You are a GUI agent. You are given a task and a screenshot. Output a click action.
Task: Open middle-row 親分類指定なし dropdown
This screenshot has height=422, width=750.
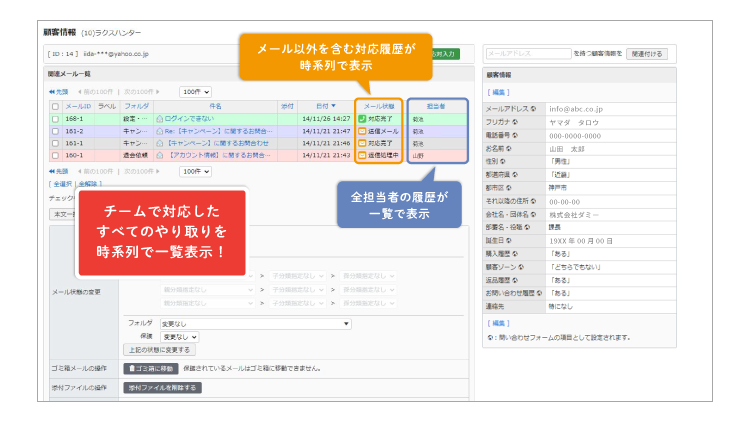click(207, 289)
